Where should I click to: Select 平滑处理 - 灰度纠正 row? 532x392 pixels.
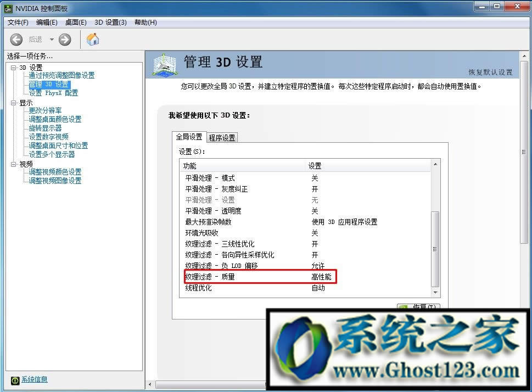[x=305, y=189]
